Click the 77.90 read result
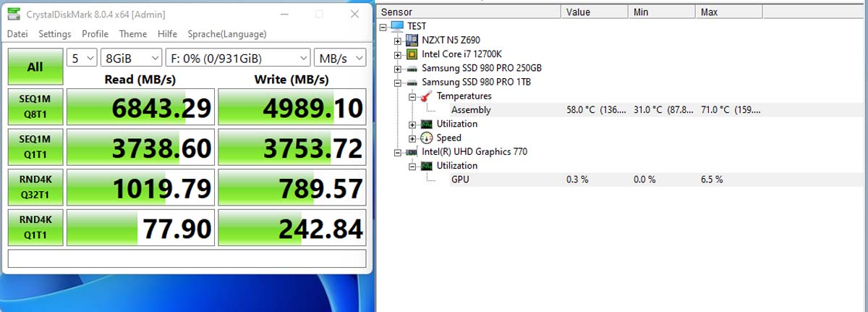This screenshot has height=312, width=868. click(140, 229)
